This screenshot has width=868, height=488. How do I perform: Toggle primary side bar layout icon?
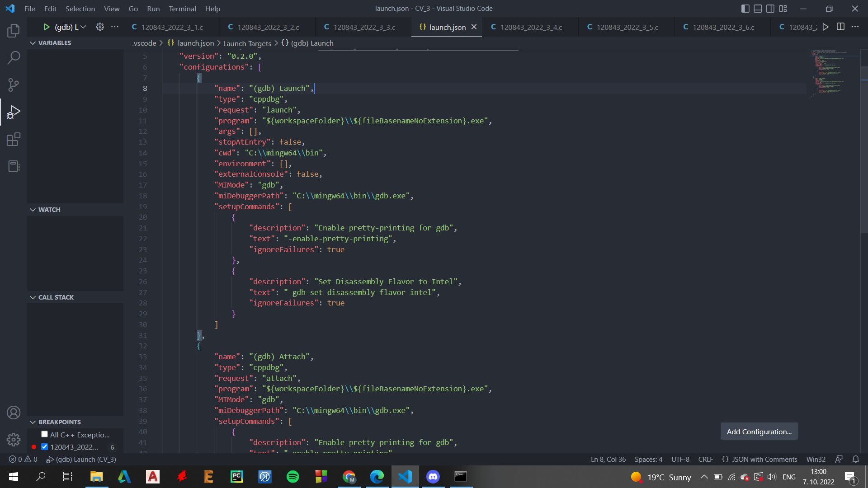point(745,9)
